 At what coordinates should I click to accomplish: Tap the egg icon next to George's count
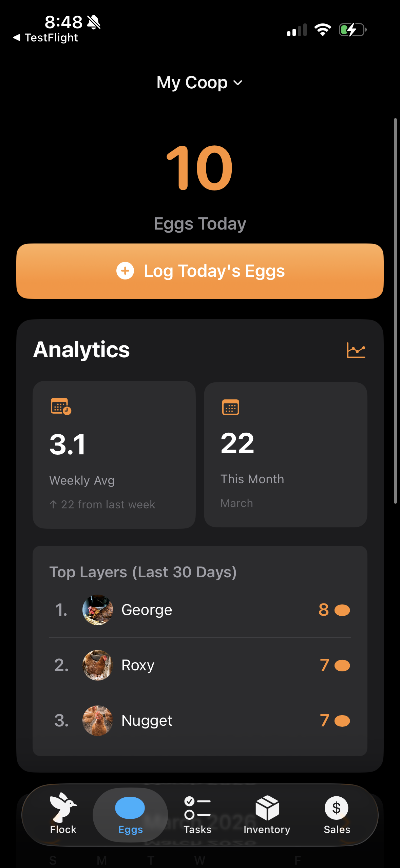[342, 610]
